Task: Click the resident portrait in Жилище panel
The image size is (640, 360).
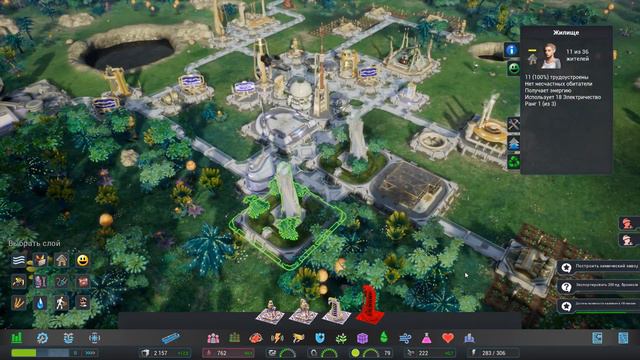Action: click(551, 56)
